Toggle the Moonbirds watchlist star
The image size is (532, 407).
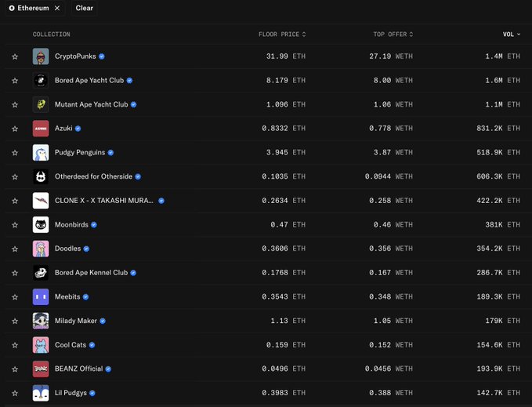[15, 225]
